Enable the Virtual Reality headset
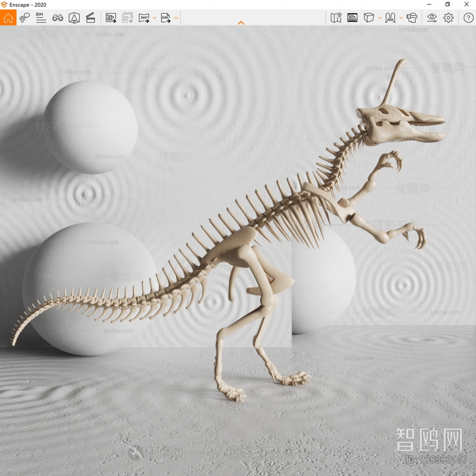 (x=412, y=18)
